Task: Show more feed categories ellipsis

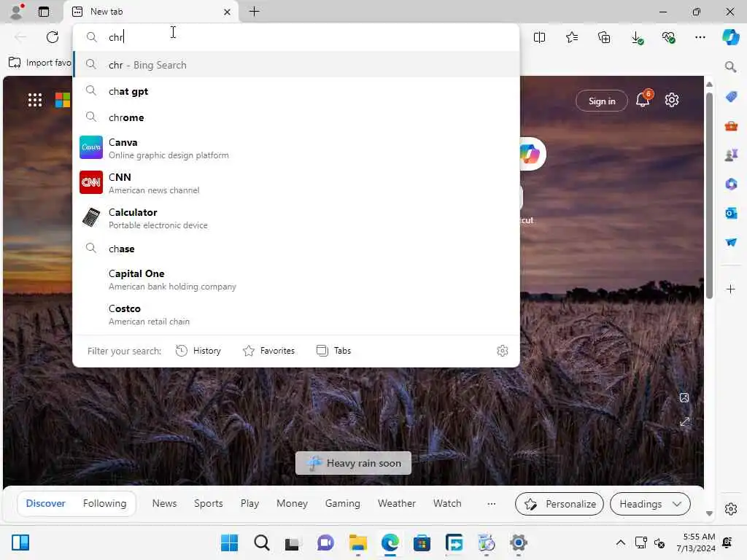Action: click(491, 503)
